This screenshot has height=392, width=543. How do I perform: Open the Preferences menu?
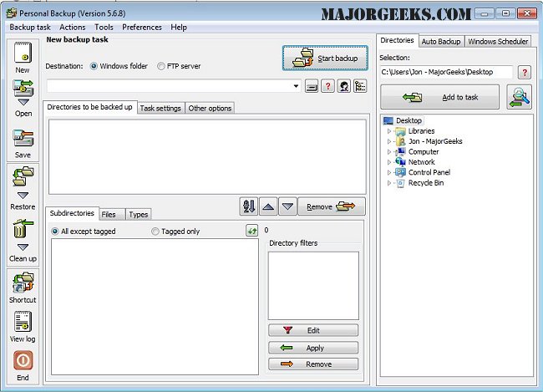click(x=142, y=27)
